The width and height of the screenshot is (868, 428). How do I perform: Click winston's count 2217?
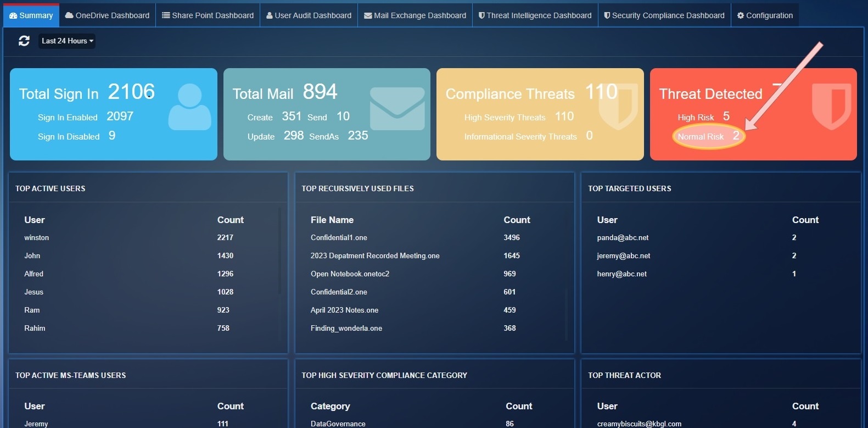tap(225, 238)
